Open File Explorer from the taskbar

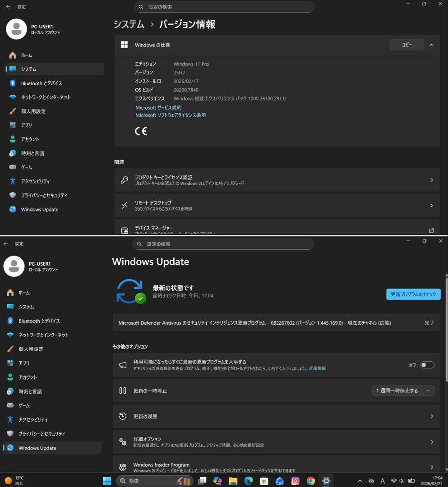click(233, 481)
